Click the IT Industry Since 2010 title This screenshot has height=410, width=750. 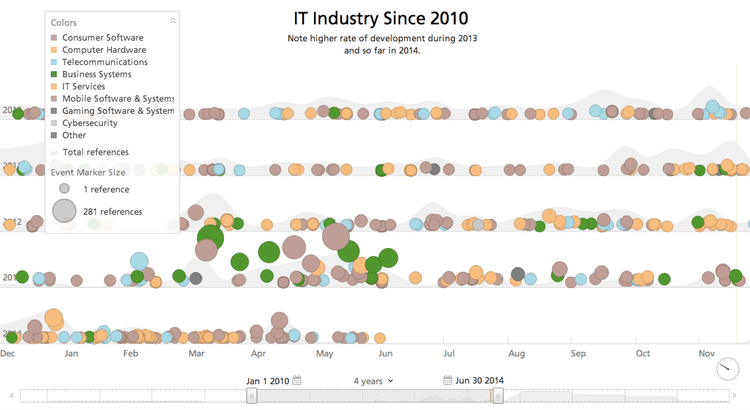click(x=380, y=18)
